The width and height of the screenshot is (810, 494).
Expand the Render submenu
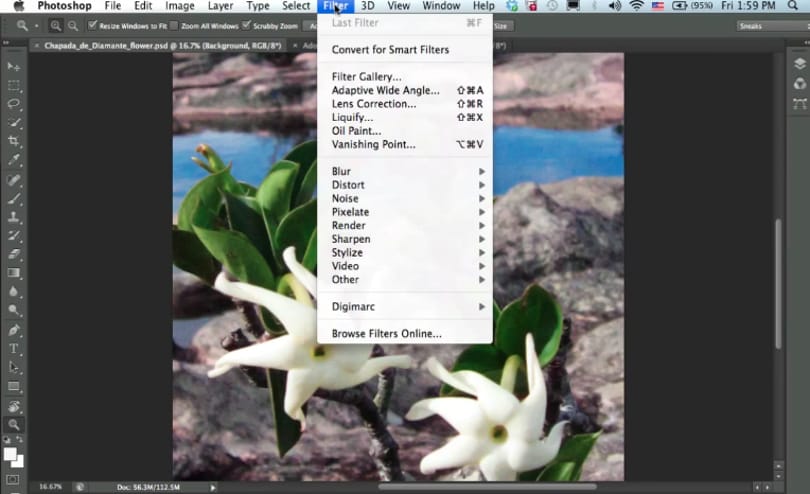click(x=404, y=225)
